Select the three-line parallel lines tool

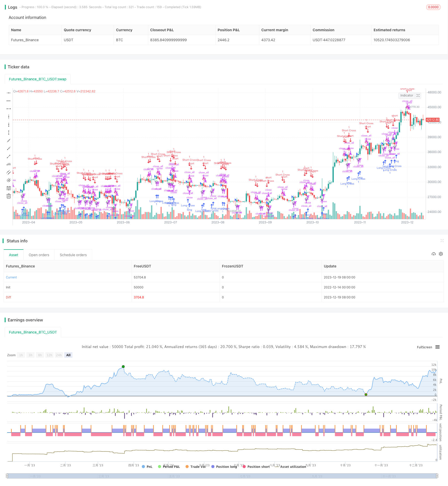[x=9, y=180]
